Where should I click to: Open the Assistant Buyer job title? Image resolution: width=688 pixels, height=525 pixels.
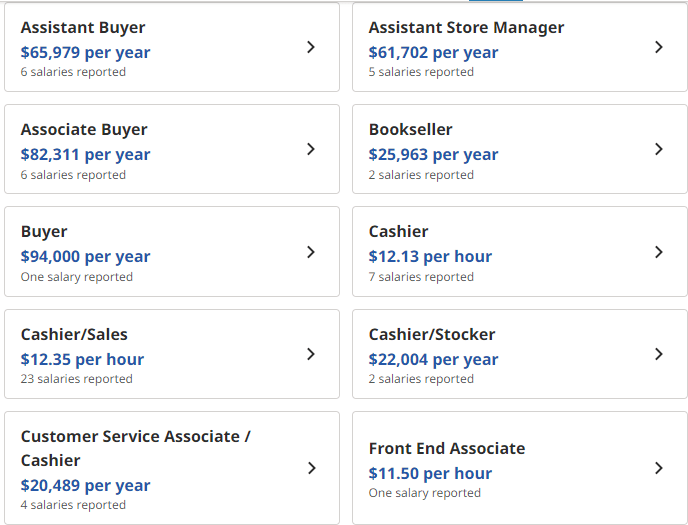pos(83,28)
